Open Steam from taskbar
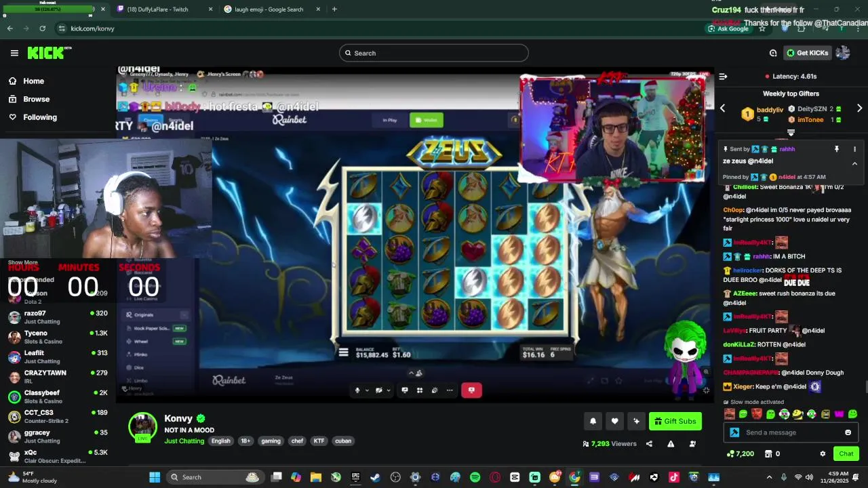 375,477
